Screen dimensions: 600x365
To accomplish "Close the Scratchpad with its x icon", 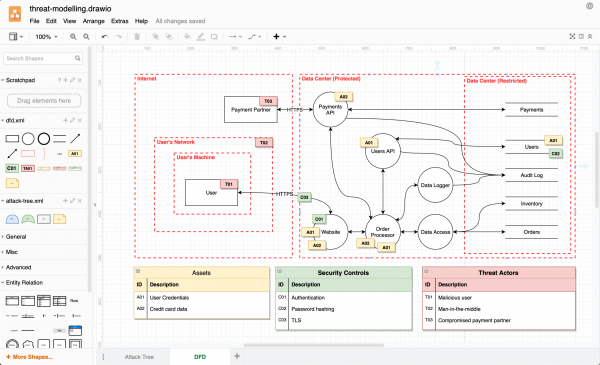I will [x=80, y=80].
